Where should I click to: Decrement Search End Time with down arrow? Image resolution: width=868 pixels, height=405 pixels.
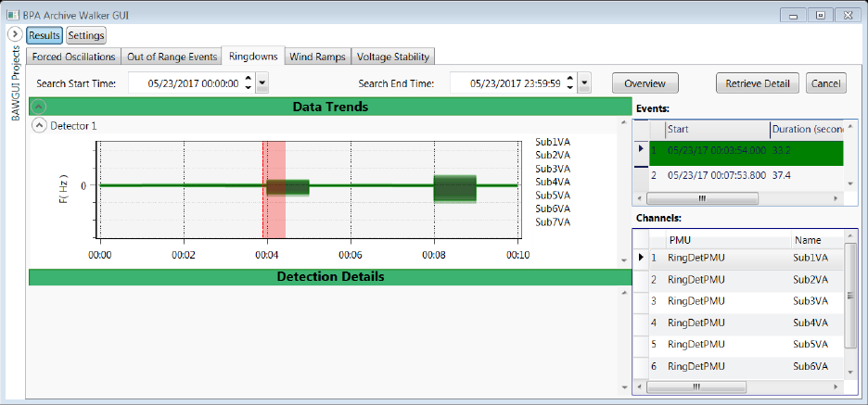click(570, 87)
